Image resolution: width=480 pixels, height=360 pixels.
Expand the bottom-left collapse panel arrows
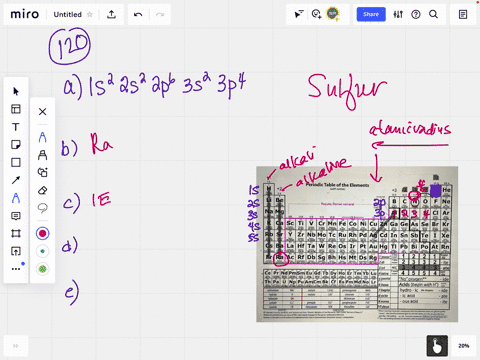(x=16, y=346)
